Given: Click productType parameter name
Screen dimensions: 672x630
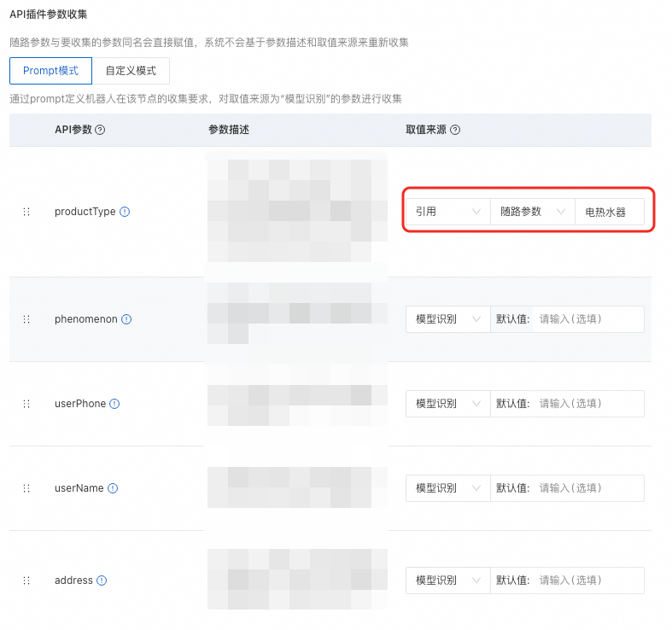Looking at the screenshot, I should point(85,212).
